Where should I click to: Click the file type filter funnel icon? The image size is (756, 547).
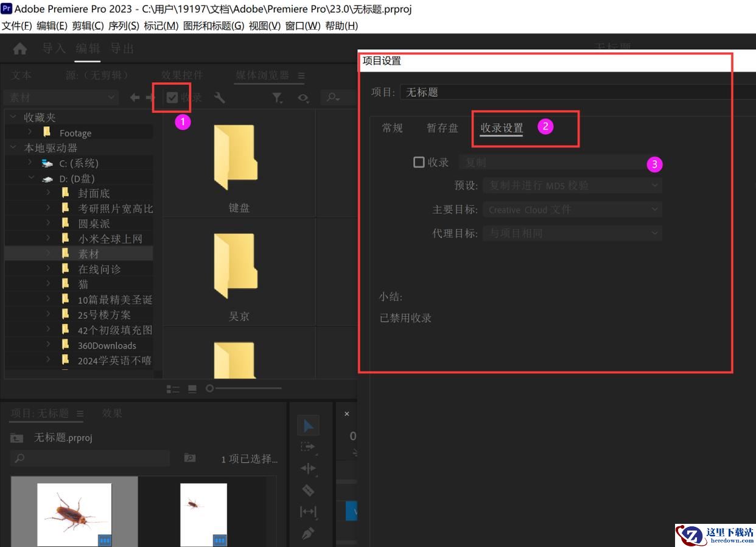[x=277, y=97]
